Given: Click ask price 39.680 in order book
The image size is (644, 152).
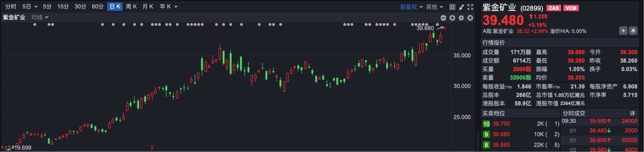Looking at the screenshot, I should click(x=501, y=134).
